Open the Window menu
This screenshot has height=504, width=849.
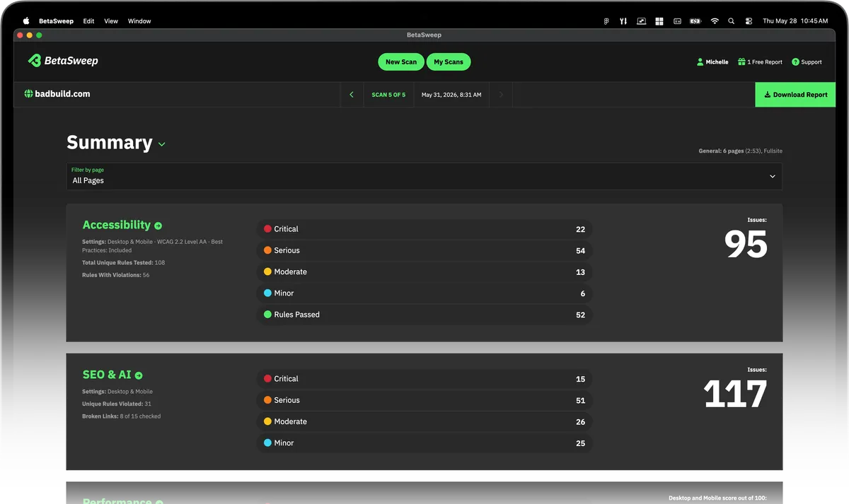click(139, 21)
